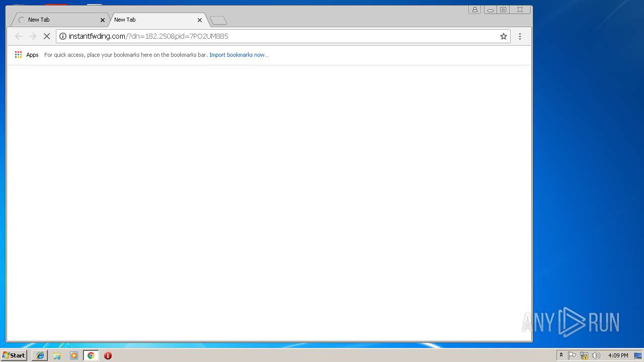
Task: Open the Chrome user profile button
Action: pos(474,10)
